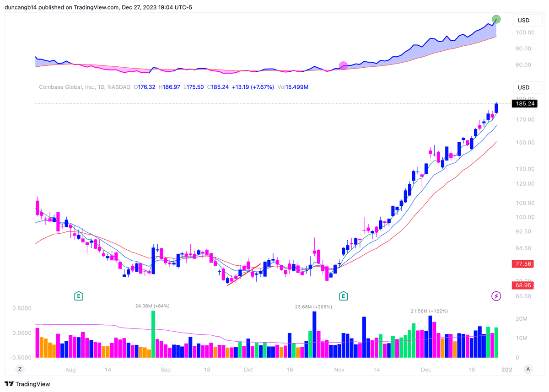
Task: Click the 185.24 current price label
Action: (x=525, y=104)
